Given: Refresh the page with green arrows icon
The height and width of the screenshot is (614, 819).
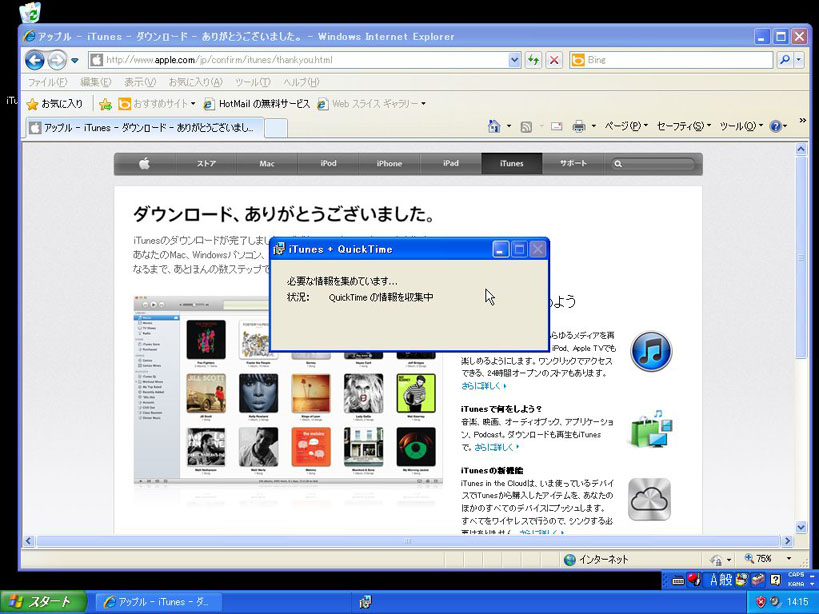Looking at the screenshot, I should 533,60.
